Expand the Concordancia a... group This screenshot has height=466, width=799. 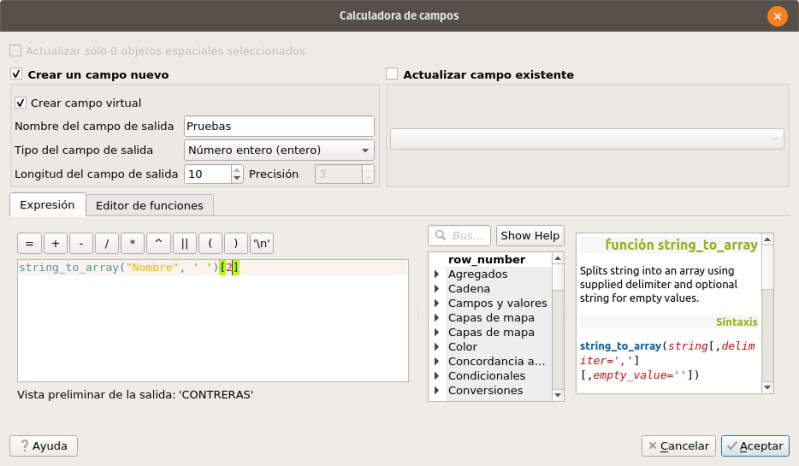click(x=437, y=361)
